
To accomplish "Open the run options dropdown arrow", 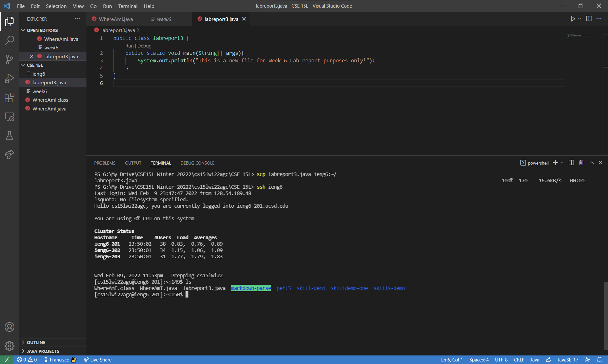I will coord(579,19).
